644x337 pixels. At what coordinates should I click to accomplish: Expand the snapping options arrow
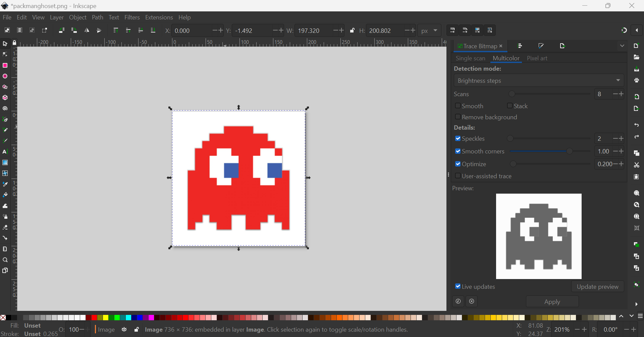[x=637, y=30]
